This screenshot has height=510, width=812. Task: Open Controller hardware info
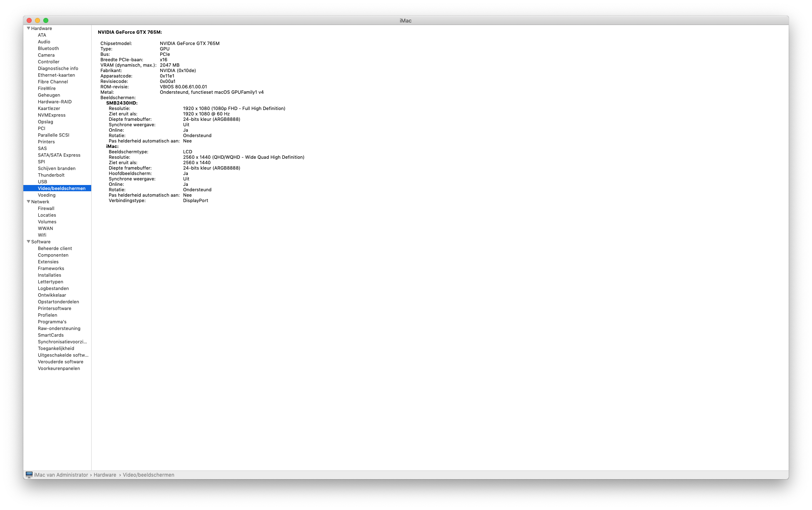[49, 62]
